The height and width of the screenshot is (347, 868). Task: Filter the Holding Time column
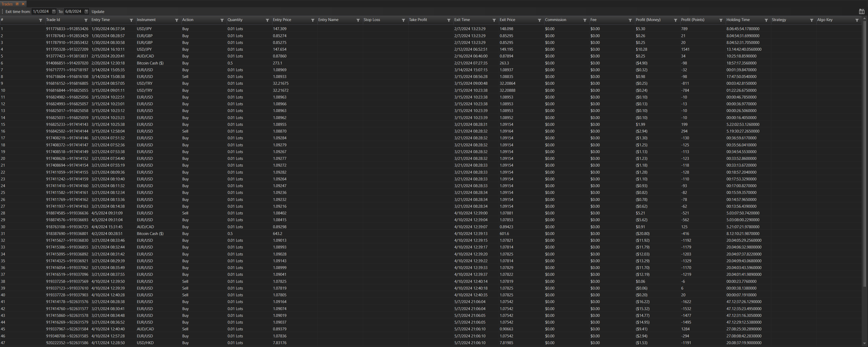[x=766, y=20]
